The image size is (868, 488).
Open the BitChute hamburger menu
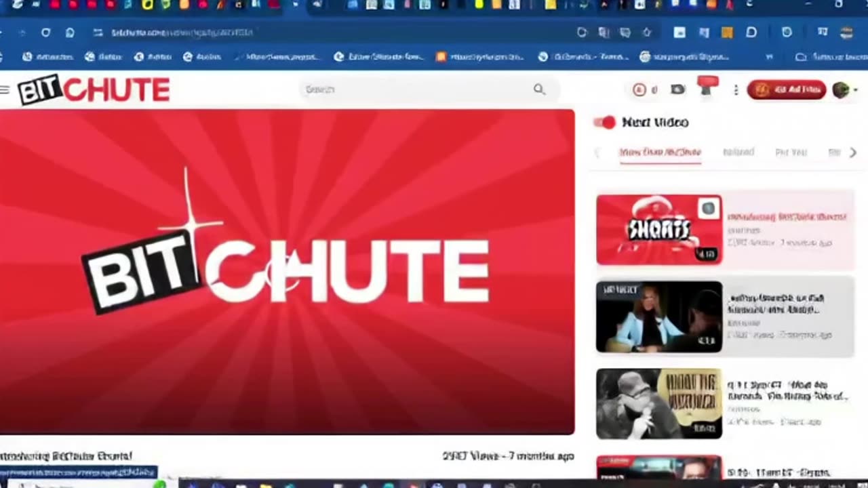5,89
